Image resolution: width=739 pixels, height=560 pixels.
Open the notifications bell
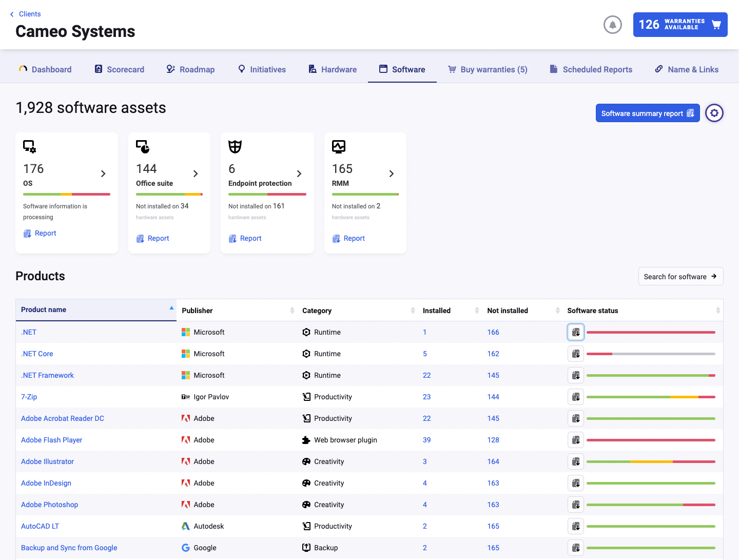tap(613, 24)
